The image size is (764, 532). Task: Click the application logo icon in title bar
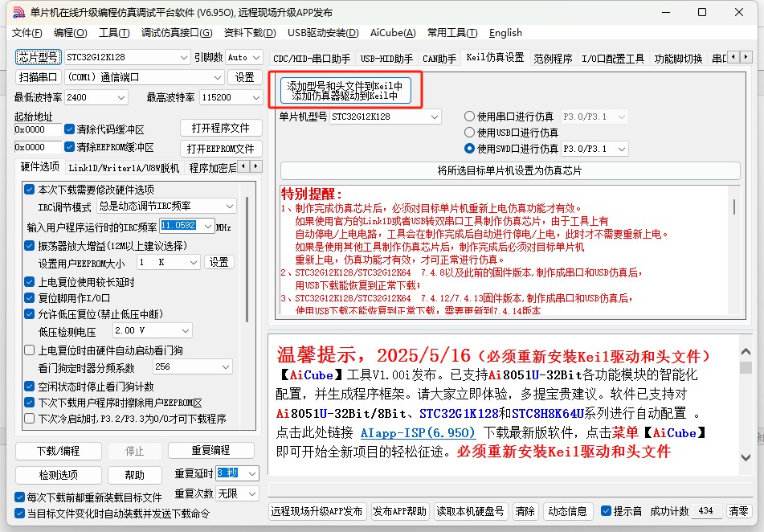tap(18, 12)
